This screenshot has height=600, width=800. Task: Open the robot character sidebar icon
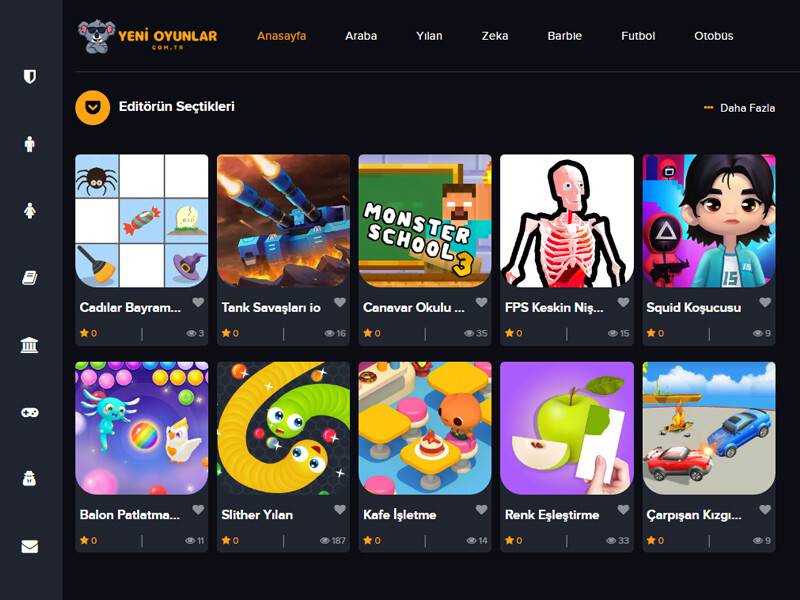tap(30, 479)
